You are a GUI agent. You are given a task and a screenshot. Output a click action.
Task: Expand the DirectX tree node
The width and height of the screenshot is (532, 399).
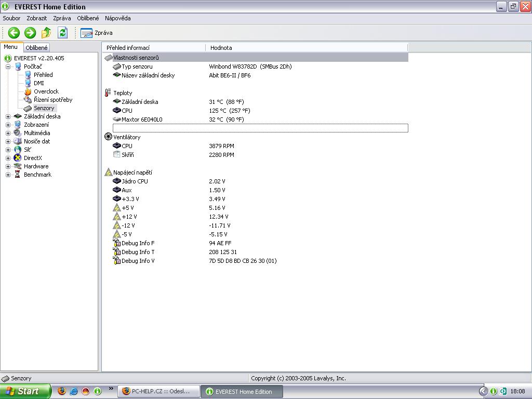click(8, 158)
